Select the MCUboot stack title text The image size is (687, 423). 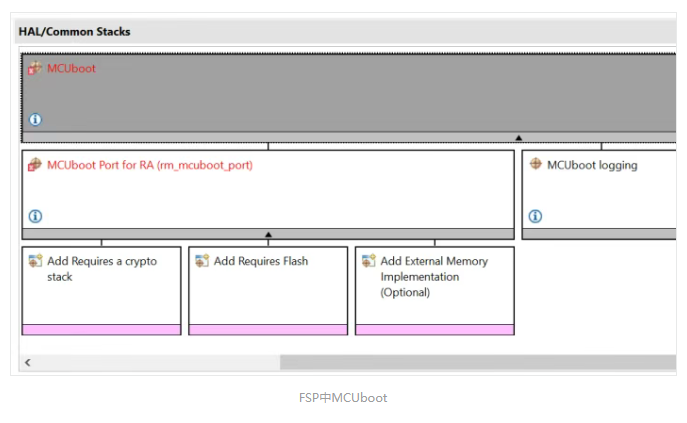(71, 68)
